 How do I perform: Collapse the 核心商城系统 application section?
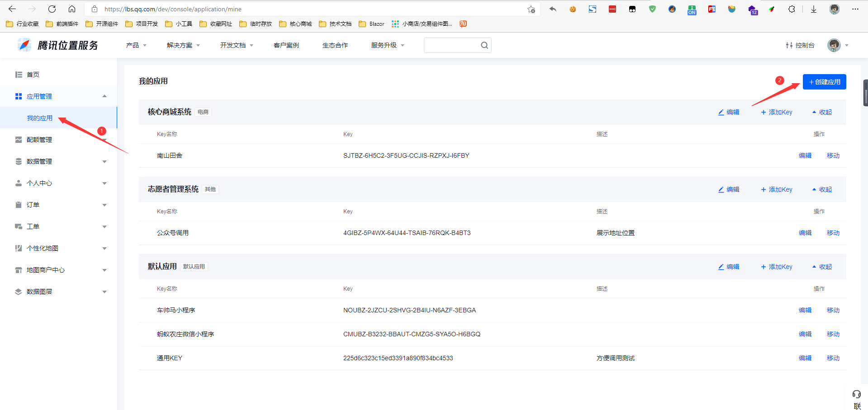click(x=822, y=112)
